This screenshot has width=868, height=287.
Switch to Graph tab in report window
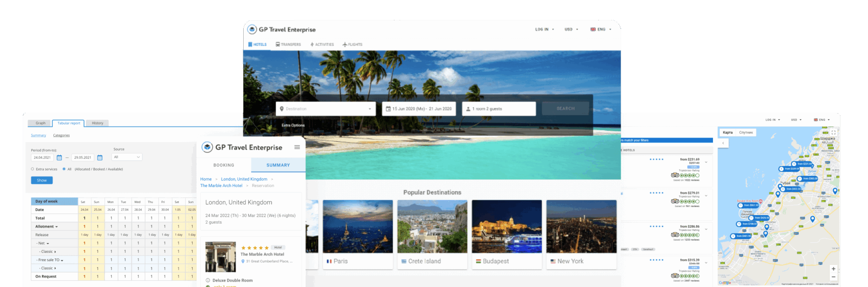(40, 123)
